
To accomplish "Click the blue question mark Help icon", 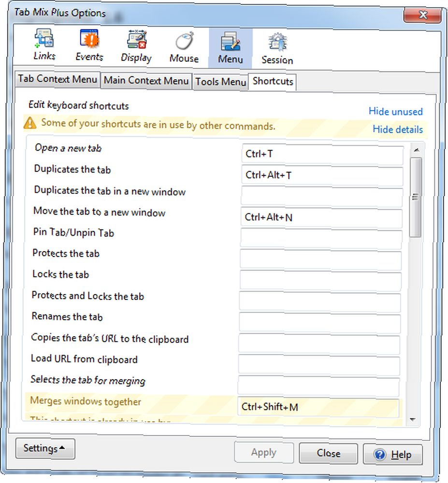I will pyautogui.click(x=379, y=455).
